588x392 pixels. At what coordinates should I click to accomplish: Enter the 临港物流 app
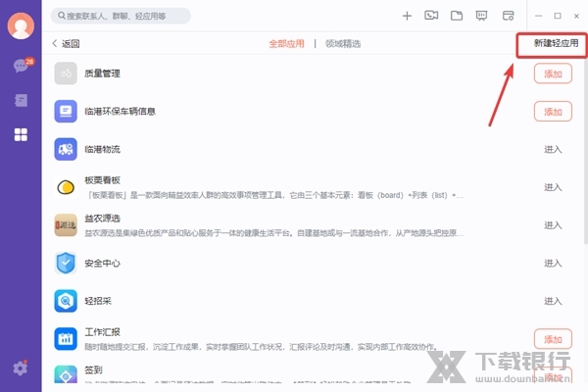pyautogui.click(x=553, y=149)
